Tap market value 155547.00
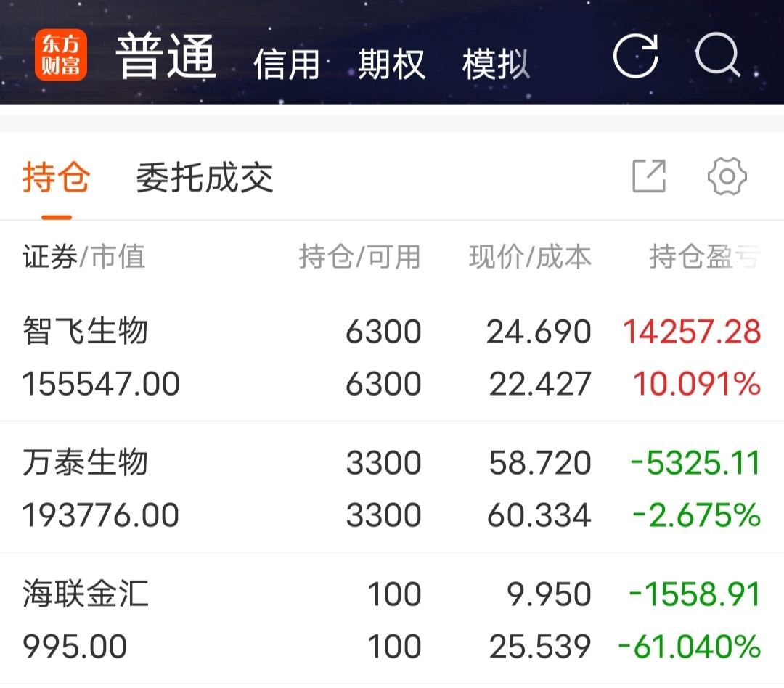This screenshot has width=784, height=688. click(x=101, y=383)
